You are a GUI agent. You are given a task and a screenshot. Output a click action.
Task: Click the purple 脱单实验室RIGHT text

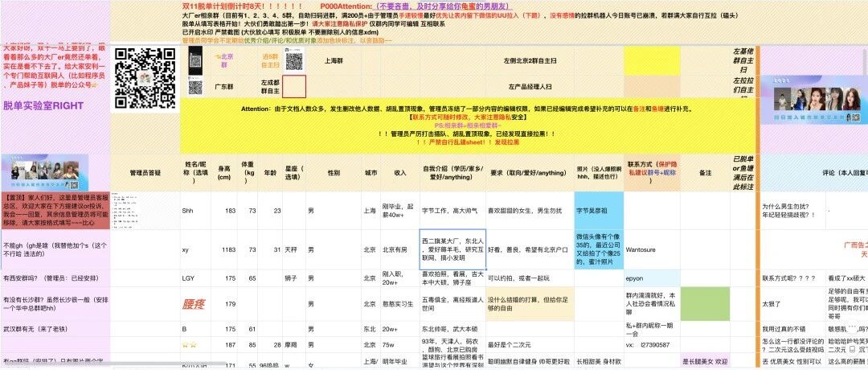tap(43, 106)
